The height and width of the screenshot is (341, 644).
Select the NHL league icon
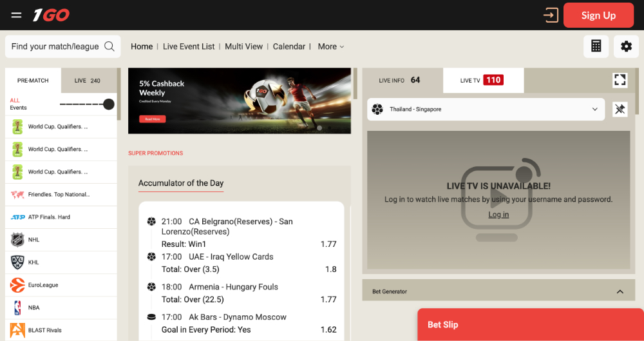17,240
